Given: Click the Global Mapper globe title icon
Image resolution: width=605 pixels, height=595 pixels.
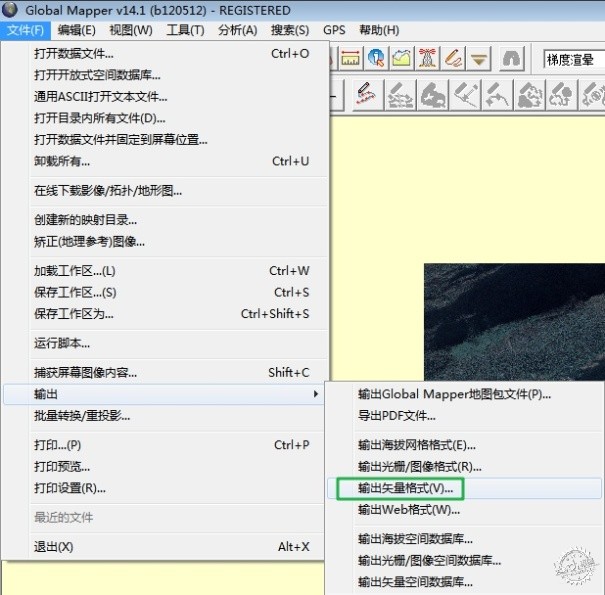Looking at the screenshot, I should tap(10, 10).
